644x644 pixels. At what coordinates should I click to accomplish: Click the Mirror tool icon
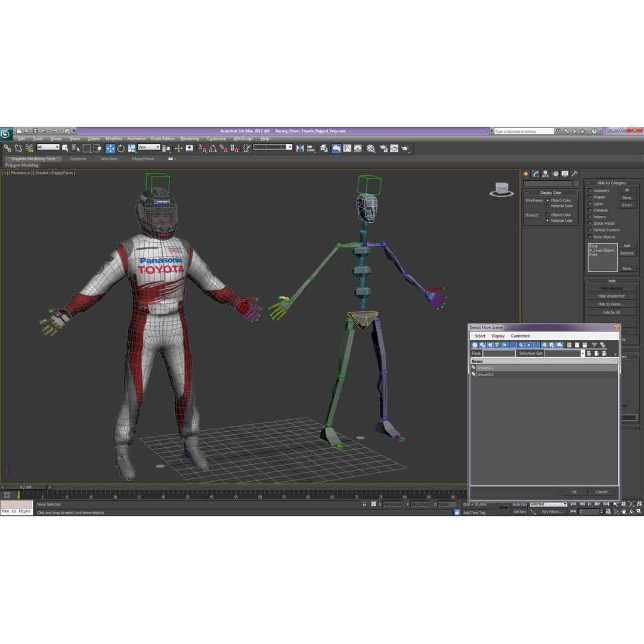point(300,148)
